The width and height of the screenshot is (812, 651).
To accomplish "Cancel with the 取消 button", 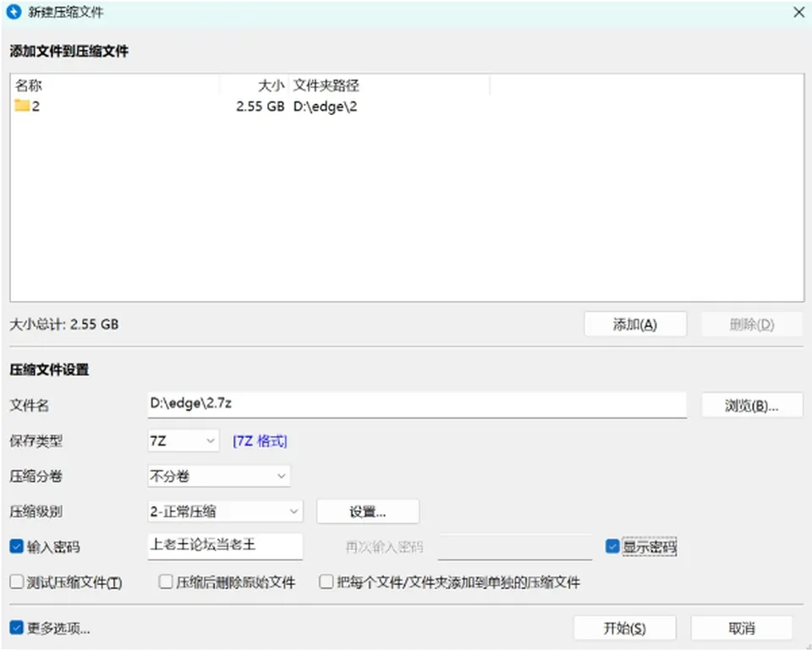I will click(x=742, y=628).
